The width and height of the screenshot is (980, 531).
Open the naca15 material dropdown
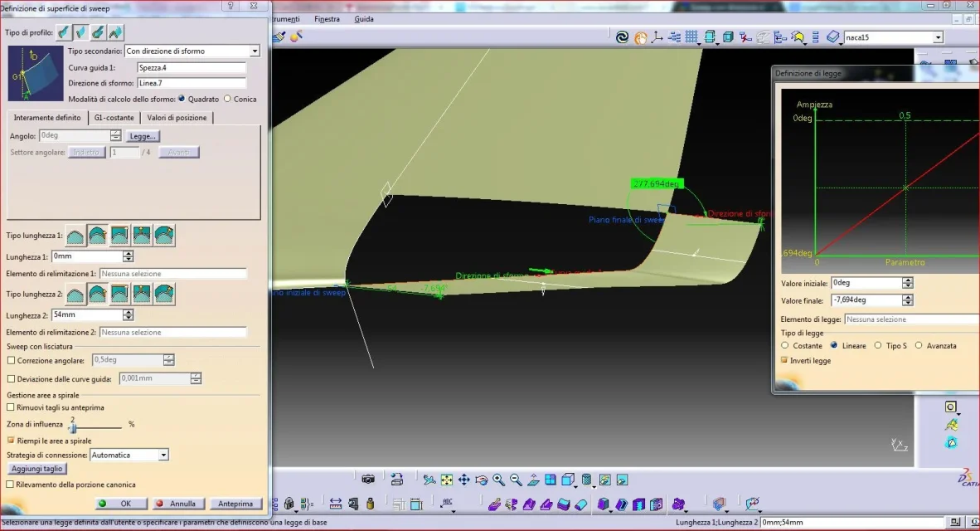coord(938,37)
